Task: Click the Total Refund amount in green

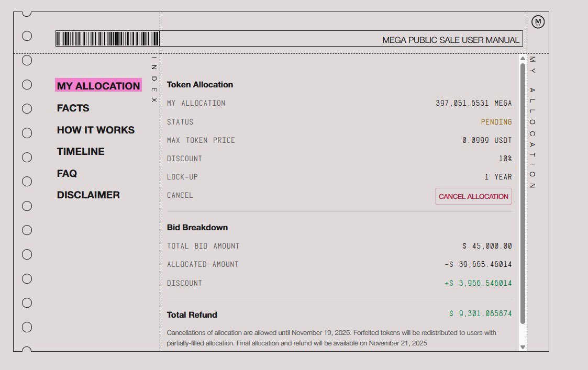Action: (x=480, y=313)
